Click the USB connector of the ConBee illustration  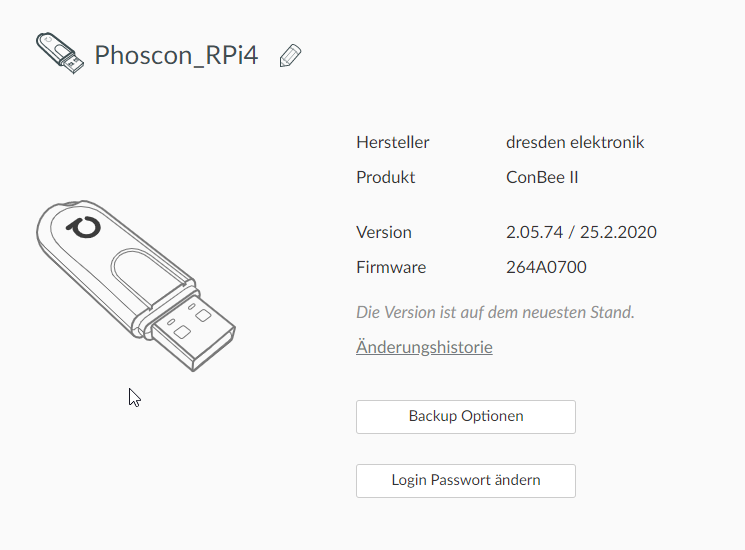[x=192, y=326]
